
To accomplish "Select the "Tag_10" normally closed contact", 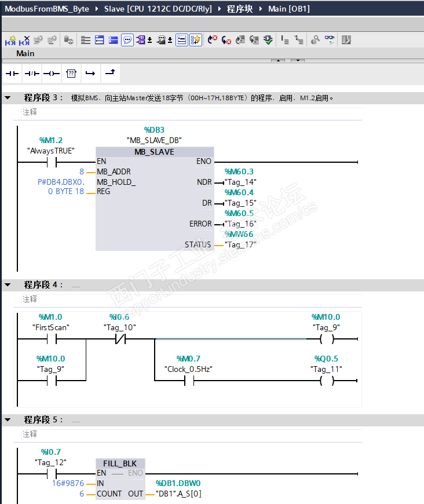I will point(120,339).
